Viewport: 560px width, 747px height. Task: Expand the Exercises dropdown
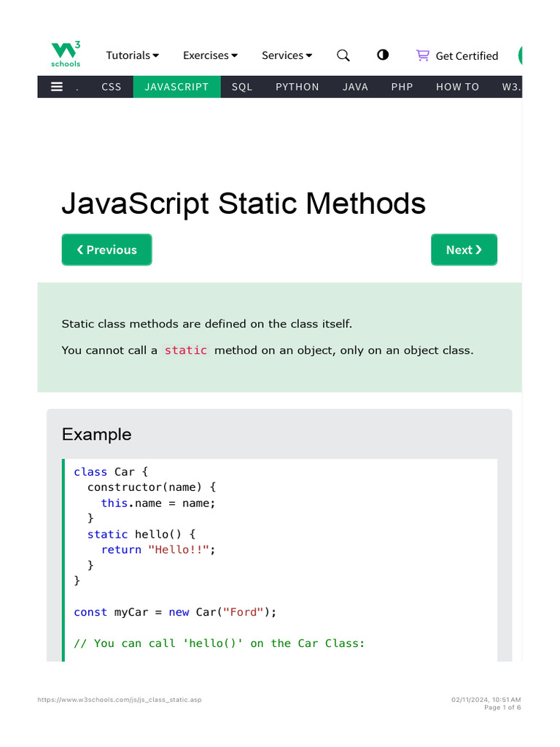tap(210, 55)
